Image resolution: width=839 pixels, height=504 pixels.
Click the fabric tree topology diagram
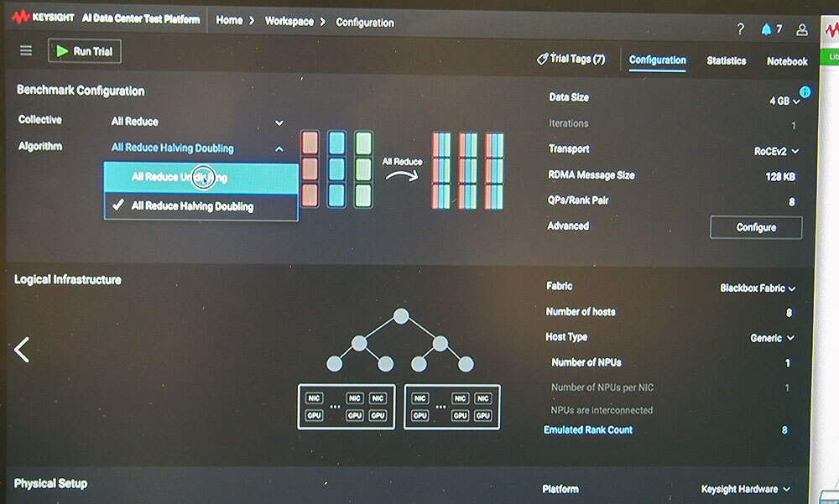coord(400,340)
